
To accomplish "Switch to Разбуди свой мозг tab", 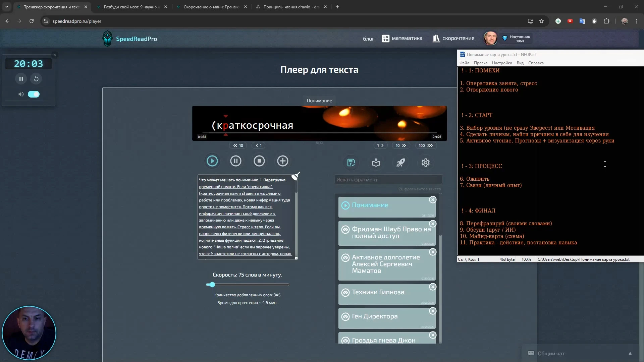I will (x=131, y=7).
